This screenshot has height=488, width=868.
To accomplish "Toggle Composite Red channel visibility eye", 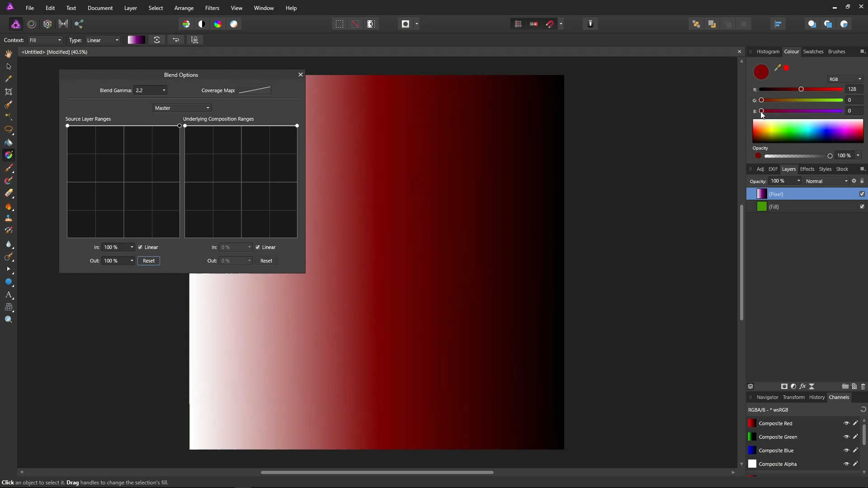I will [x=846, y=423].
